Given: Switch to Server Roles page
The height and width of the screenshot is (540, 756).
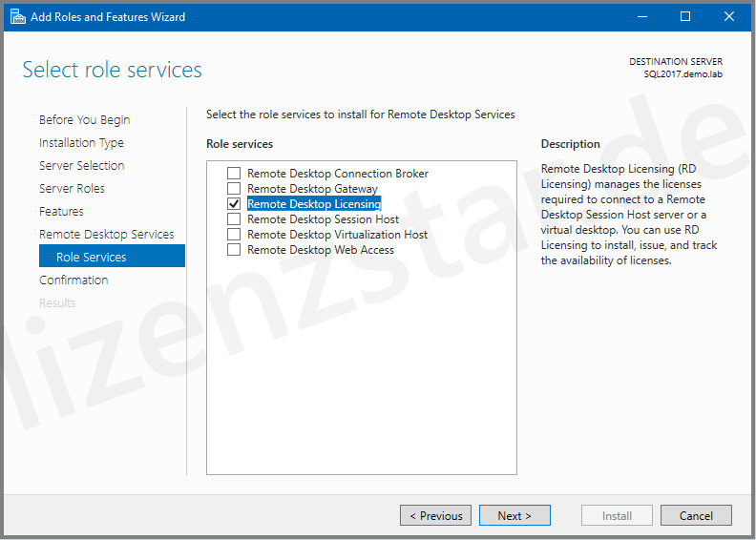Looking at the screenshot, I should click(72, 189).
